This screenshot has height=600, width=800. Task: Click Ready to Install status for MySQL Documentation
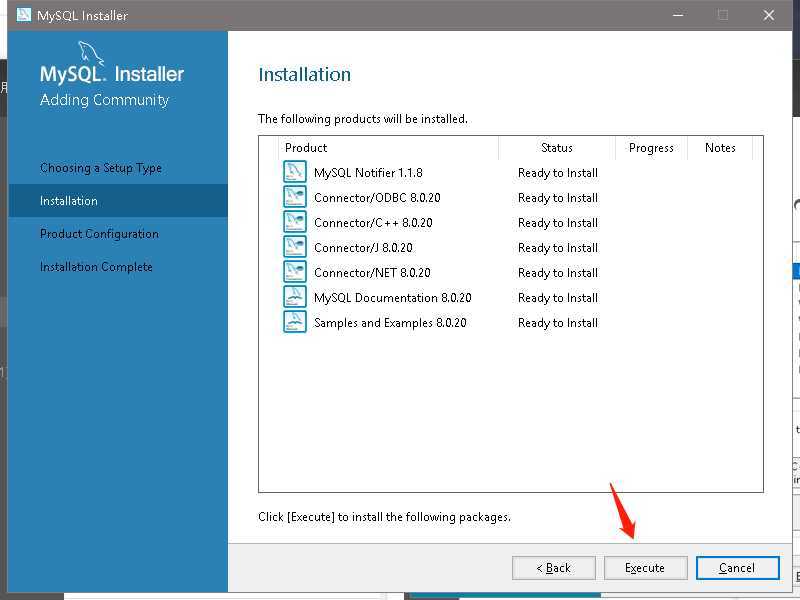coord(558,298)
